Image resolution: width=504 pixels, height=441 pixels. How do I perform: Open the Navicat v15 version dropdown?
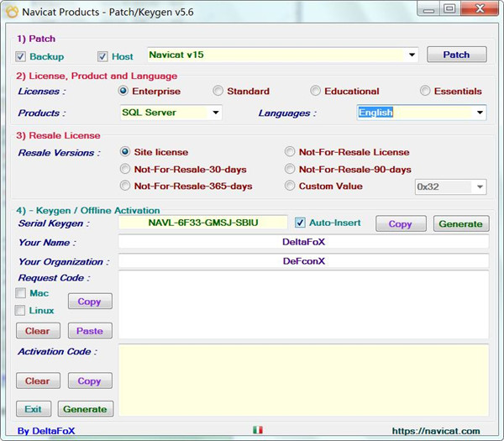click(x=412, y=55)
